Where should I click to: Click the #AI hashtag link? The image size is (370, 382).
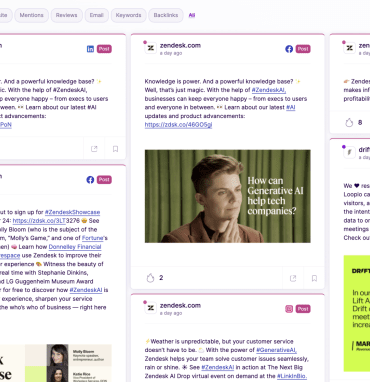coord(291,107)
